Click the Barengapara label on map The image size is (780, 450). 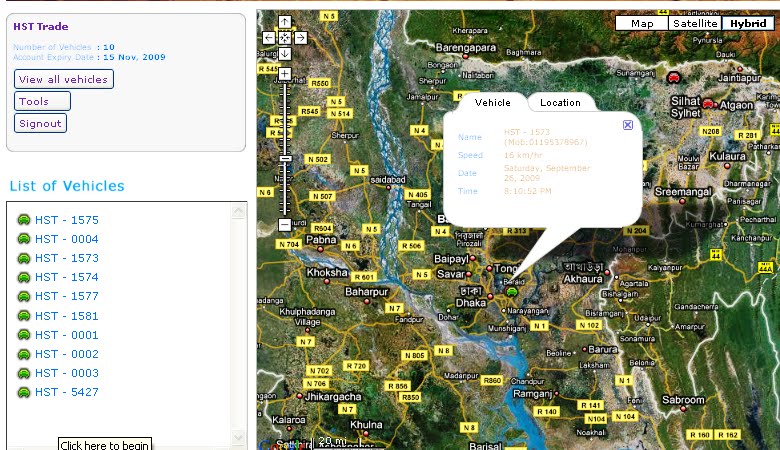pyautogui.click(x=466, y=47)
